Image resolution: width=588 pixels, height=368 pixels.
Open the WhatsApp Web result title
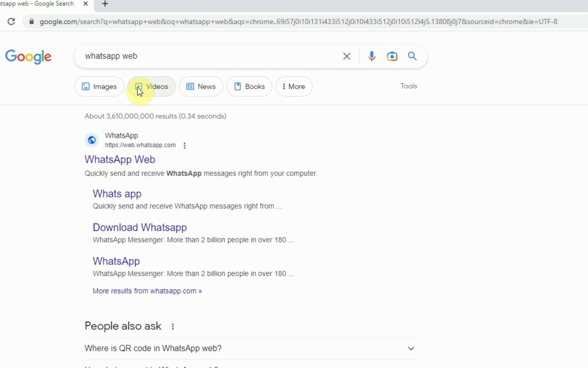click(x=120, y=159)
